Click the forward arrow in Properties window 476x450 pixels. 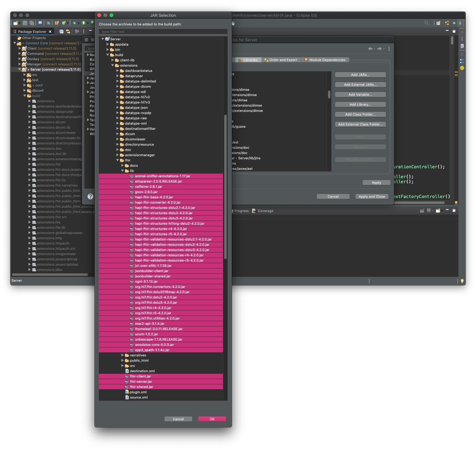coord(379,49)
